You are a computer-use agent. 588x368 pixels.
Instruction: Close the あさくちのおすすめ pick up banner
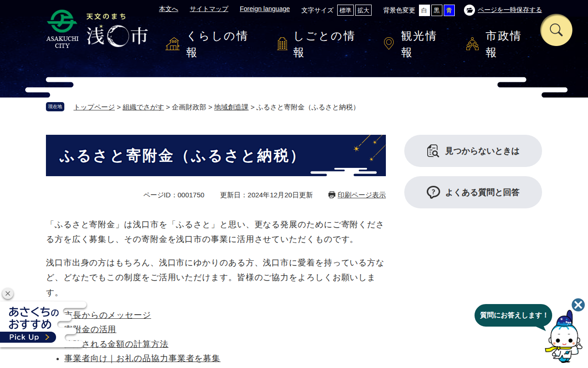click(x=8, y=293)
